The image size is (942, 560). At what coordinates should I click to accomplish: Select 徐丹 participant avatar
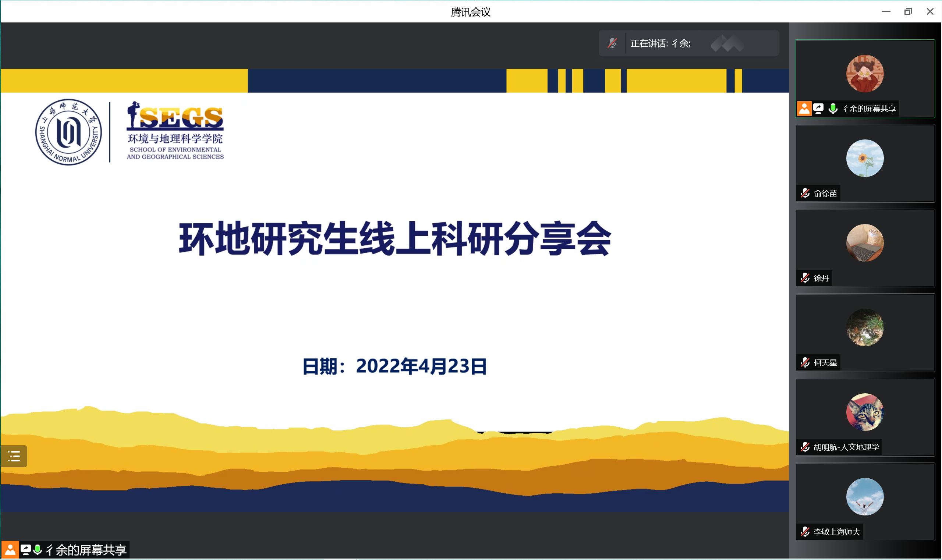point(865,243)
